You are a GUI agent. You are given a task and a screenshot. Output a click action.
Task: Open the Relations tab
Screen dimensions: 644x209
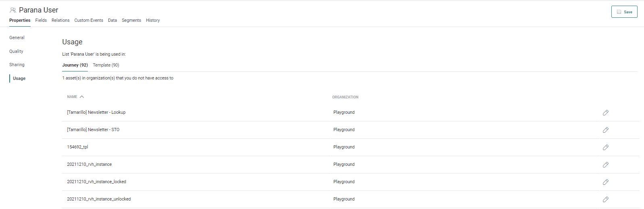pos(60,20)
